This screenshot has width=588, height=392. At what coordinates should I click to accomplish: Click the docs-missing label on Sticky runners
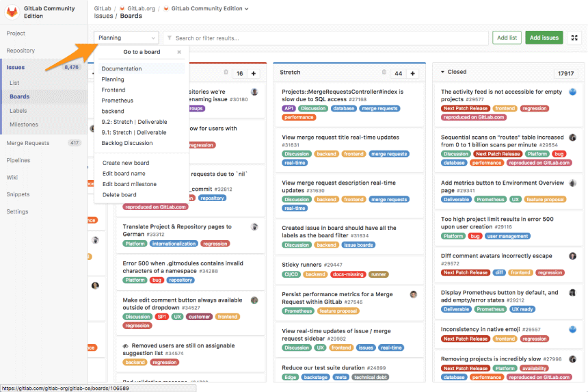[348, 274]
